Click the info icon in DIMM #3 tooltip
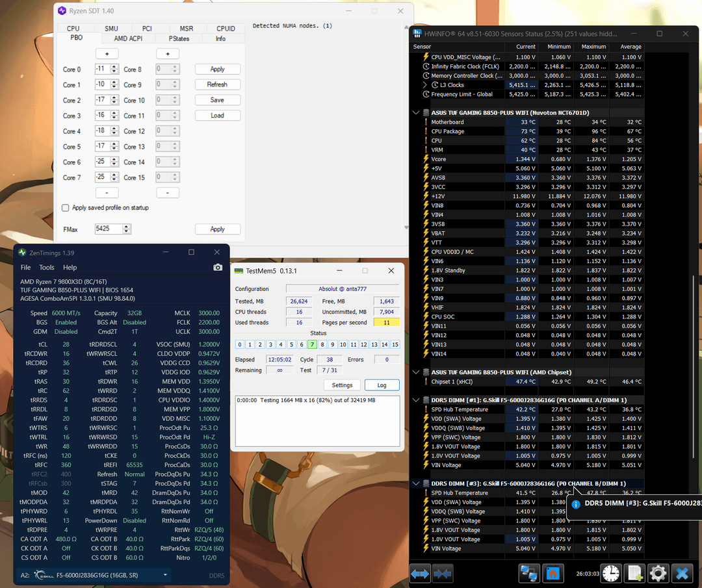702x588 pixels. pyautogui.click(x=576, y=504)
